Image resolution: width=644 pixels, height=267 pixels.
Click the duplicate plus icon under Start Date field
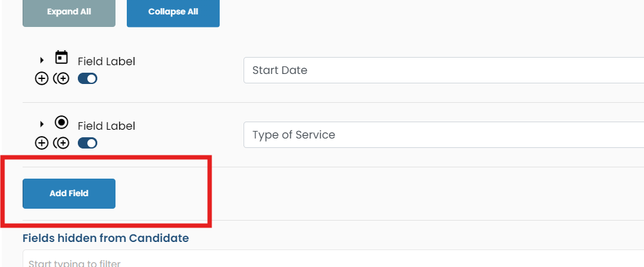click(62, 79)
